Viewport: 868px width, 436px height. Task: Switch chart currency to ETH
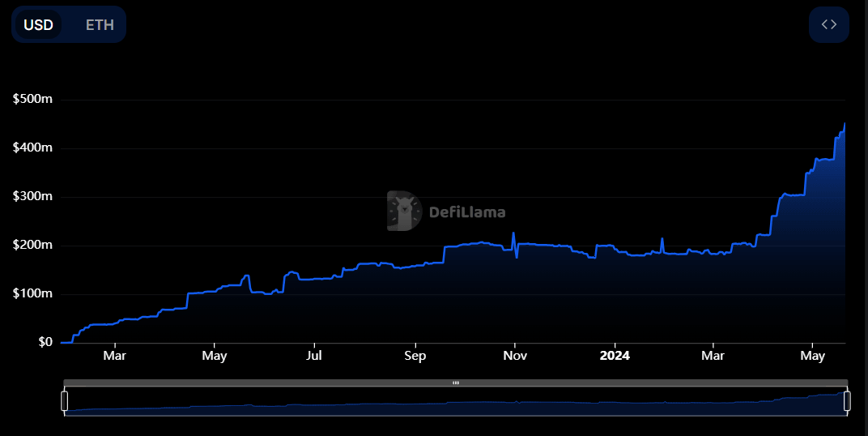click(x=100, y=25)
